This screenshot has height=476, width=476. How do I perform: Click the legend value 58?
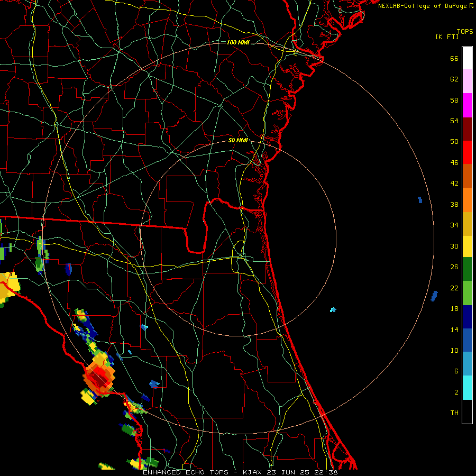click(454, 100)
